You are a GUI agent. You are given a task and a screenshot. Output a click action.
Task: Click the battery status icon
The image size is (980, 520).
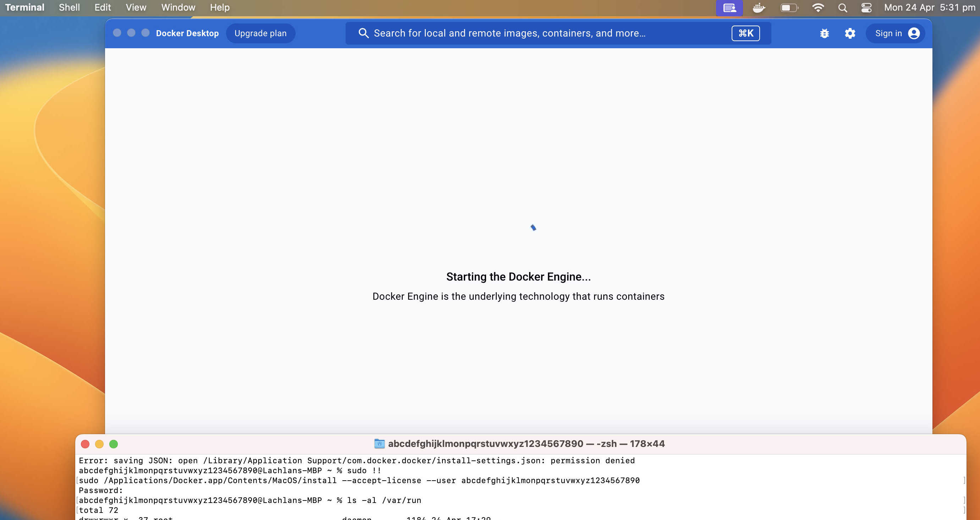[x=789, y=7]
